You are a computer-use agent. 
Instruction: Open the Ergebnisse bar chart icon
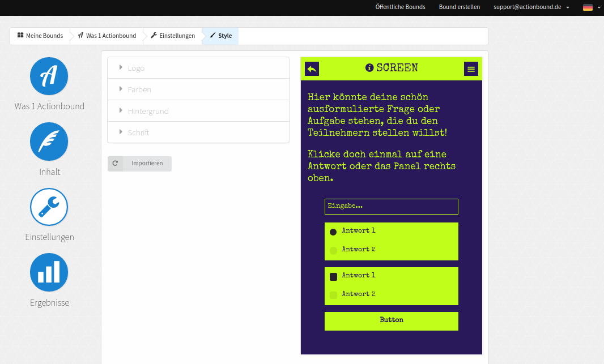(49, 272)
